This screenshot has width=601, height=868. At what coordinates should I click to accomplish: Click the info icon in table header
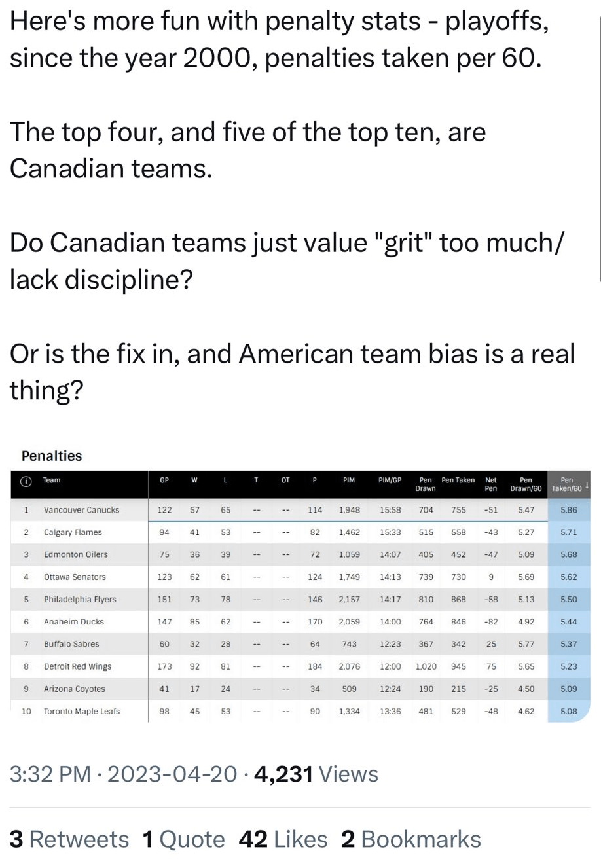coord(26,481)
